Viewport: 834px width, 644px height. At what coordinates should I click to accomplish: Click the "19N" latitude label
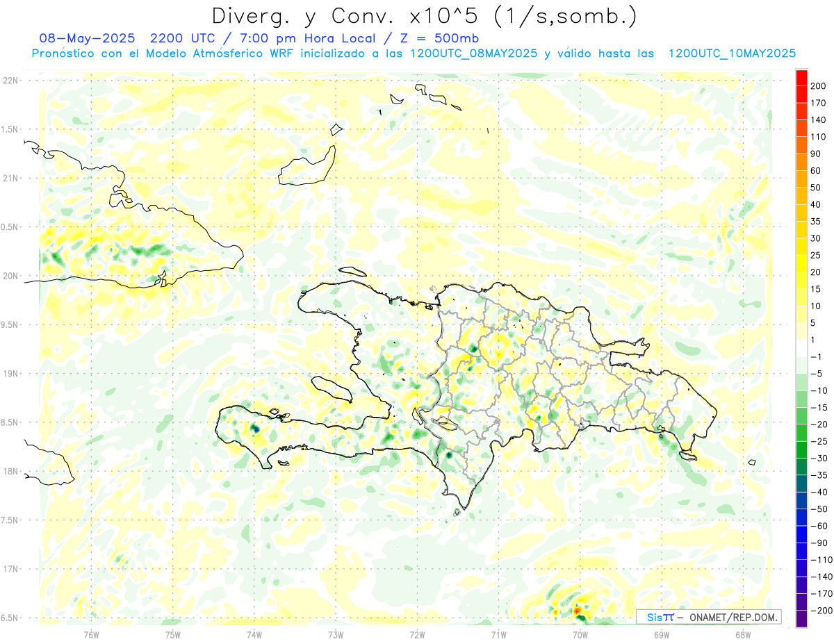(x=10, y=374)
